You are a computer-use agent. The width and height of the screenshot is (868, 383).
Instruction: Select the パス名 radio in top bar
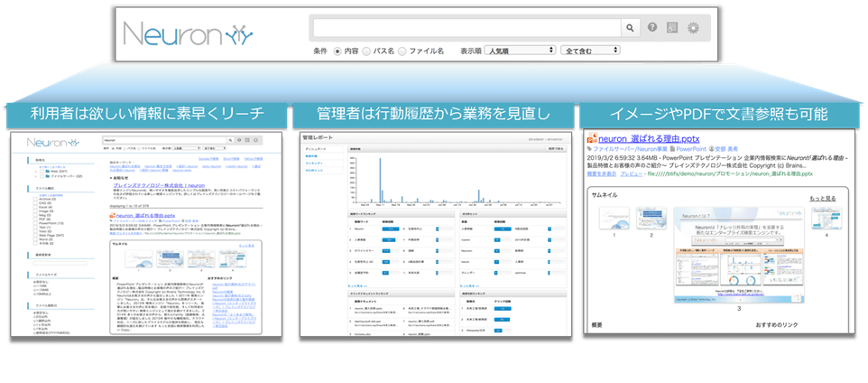coord(366,51)
